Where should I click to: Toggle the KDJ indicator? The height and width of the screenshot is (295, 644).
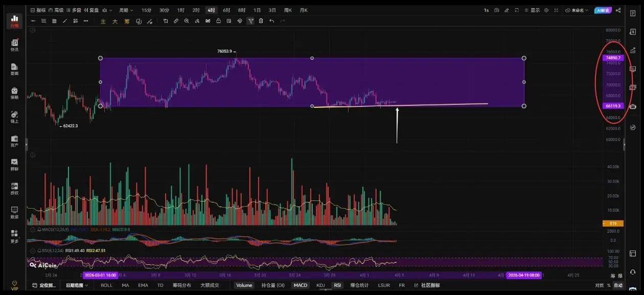tap(320, 285)
